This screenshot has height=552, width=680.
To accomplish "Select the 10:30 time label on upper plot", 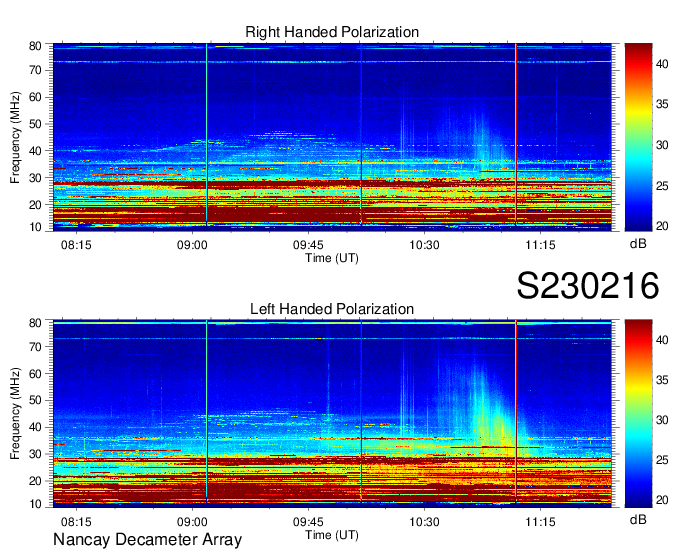I will [424, 245].
